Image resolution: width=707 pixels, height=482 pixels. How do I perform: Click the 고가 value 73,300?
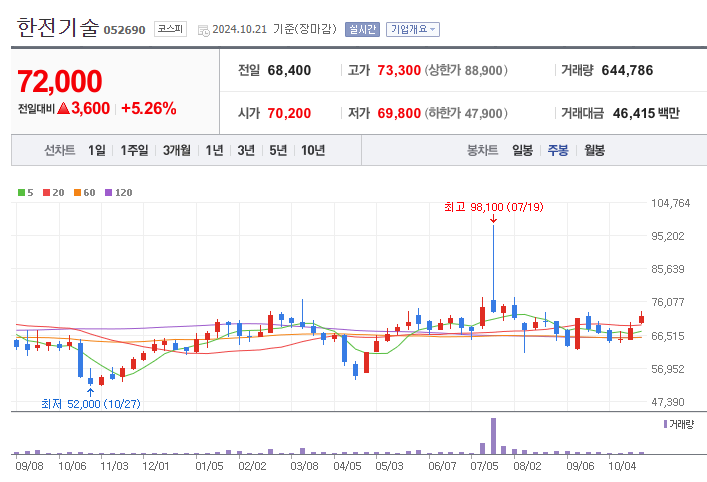[399, 70]
